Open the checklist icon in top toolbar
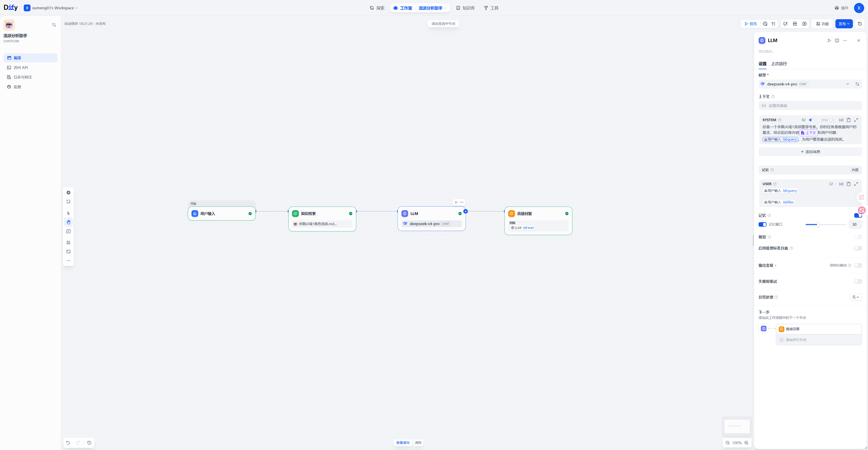This screenshot has height=450, width=868. coord(774,24)
